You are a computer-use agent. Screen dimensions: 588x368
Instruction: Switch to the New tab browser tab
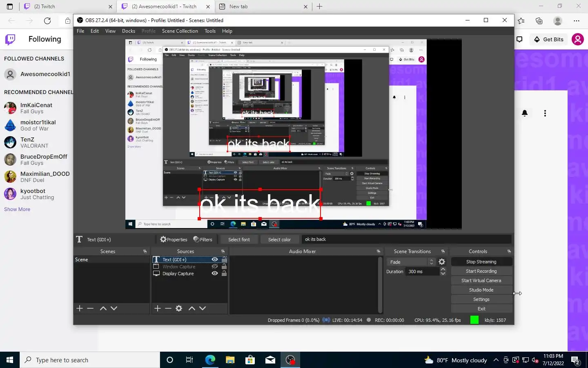point(263,7)
